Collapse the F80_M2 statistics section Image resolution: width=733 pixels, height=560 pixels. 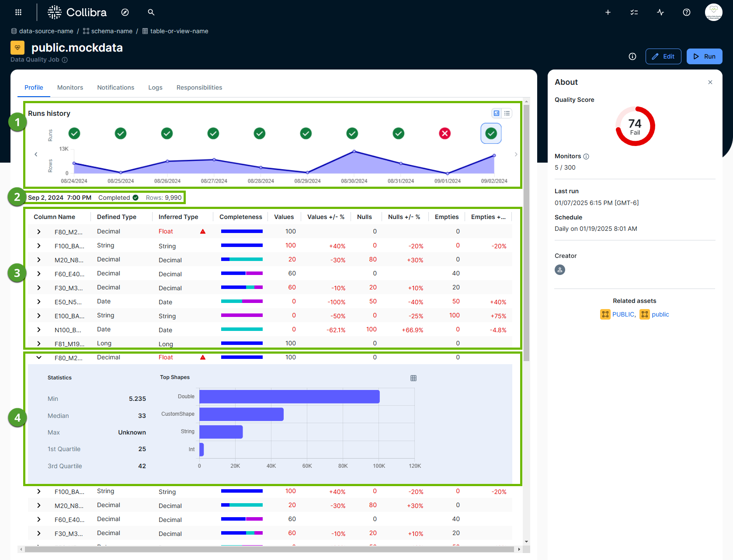(x=38, y=357)
